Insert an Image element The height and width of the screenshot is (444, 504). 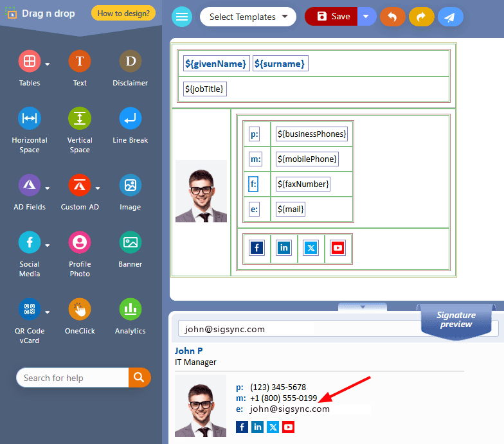point(130,185)
